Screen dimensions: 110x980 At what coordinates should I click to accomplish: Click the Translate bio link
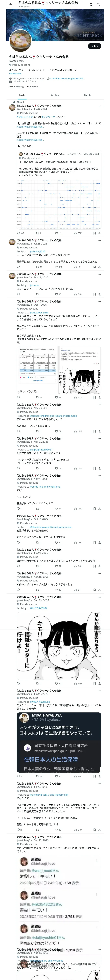(x=15, y=73)
